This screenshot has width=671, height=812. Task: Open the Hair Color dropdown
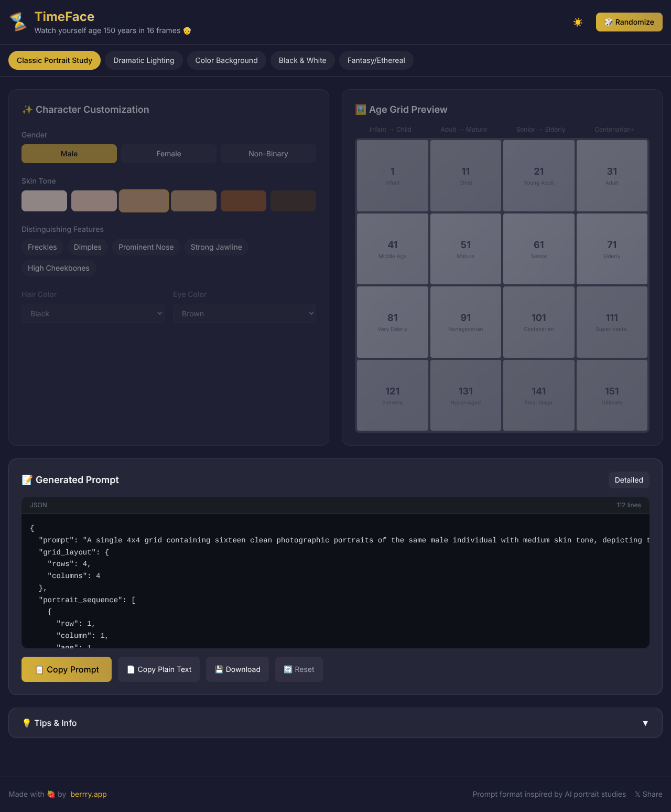pos(93,314)
